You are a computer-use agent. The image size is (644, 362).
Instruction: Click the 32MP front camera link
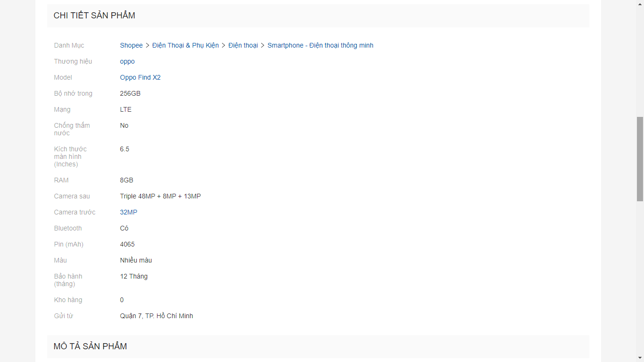[x=129, y=212]
